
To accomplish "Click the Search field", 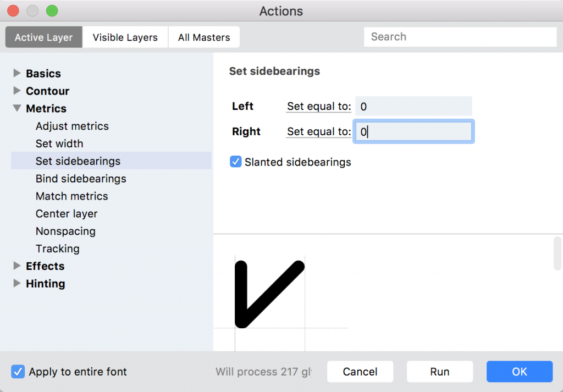I will (x=460, y=37).
